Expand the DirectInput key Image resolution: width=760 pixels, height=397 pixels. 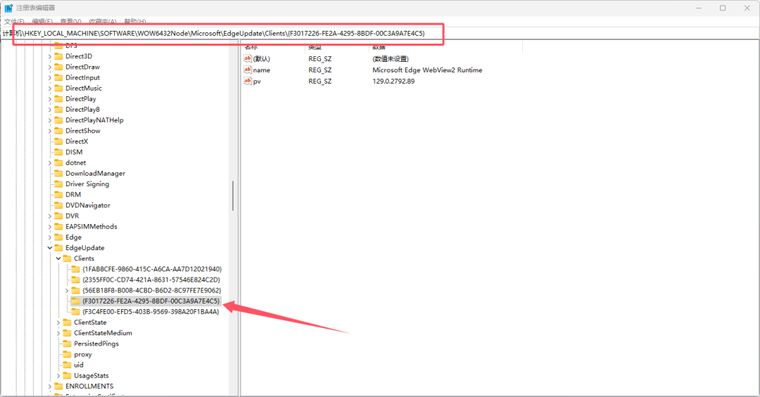click(49, 78)
